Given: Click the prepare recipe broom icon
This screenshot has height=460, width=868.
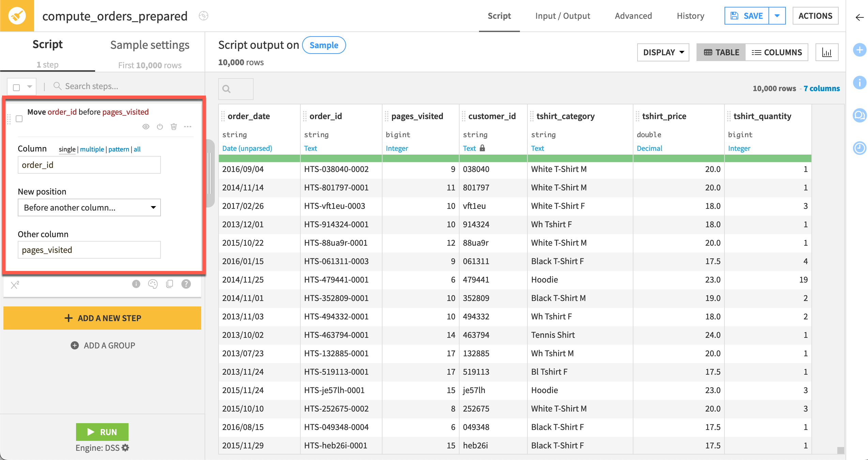Looking at the screenshot, I should (17, 16).
